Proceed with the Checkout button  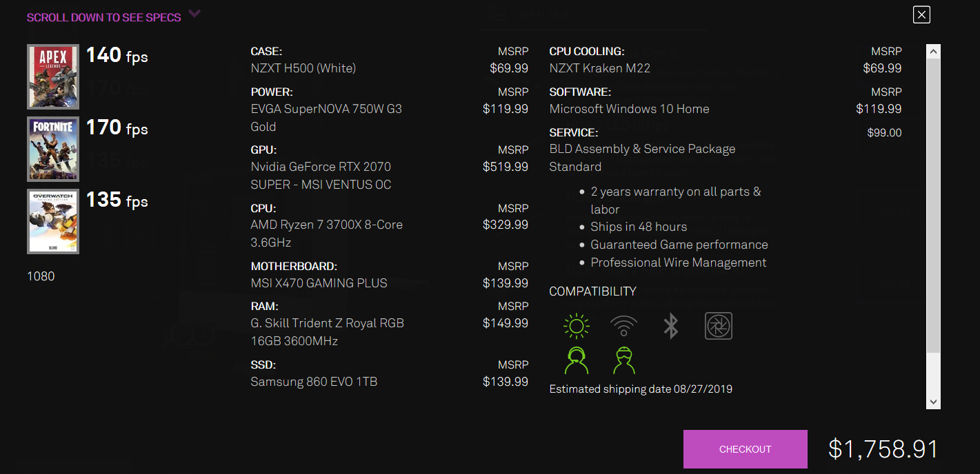tap(746, 449)
